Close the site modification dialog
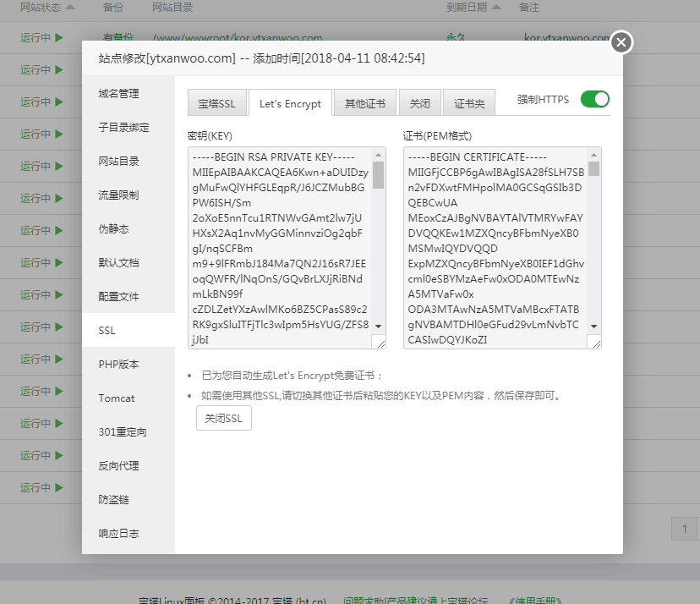This screenshot has height=604, width=700. (x=621, y=42)
